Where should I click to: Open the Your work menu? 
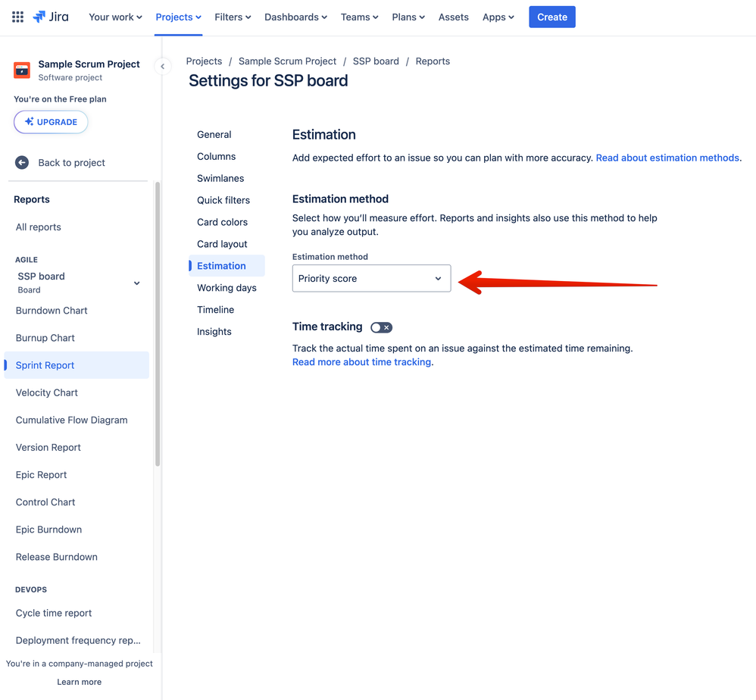115,17
